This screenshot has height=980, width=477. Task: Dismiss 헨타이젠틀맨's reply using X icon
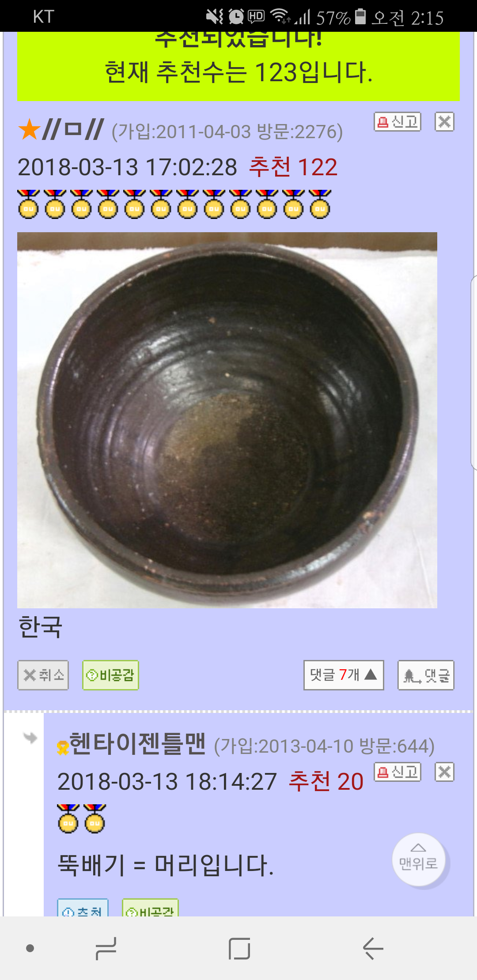(444, 772)
